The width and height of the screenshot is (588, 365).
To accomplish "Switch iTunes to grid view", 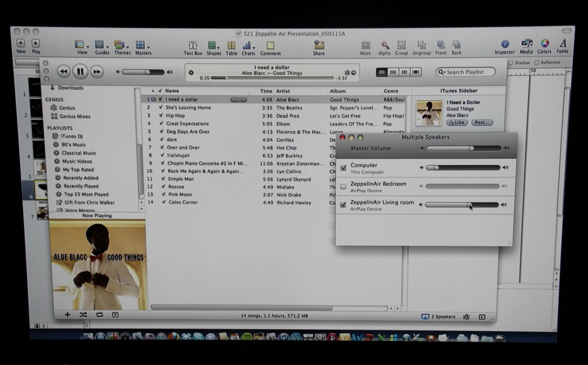I will [405, 72].
